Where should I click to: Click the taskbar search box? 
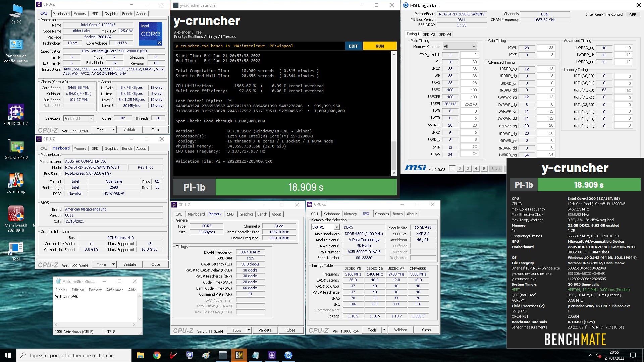click(74, 355)
